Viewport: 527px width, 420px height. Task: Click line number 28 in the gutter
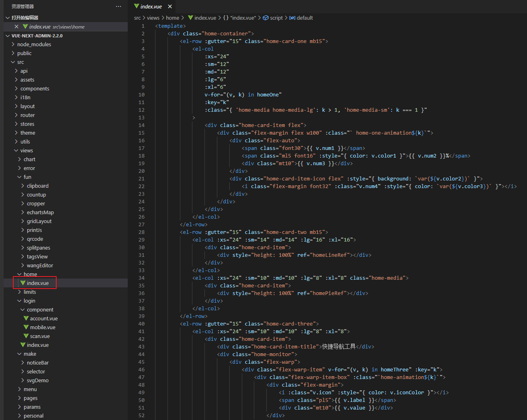(141, 232)
